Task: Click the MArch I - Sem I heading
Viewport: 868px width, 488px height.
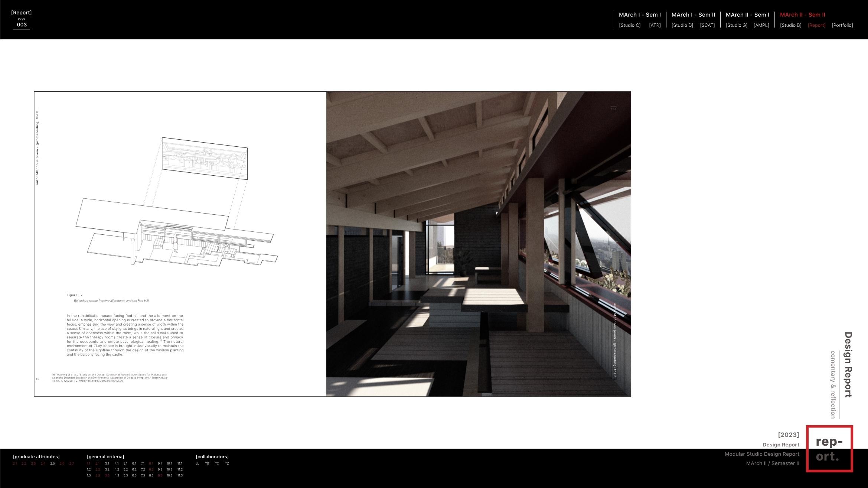Action: point(640,15)
